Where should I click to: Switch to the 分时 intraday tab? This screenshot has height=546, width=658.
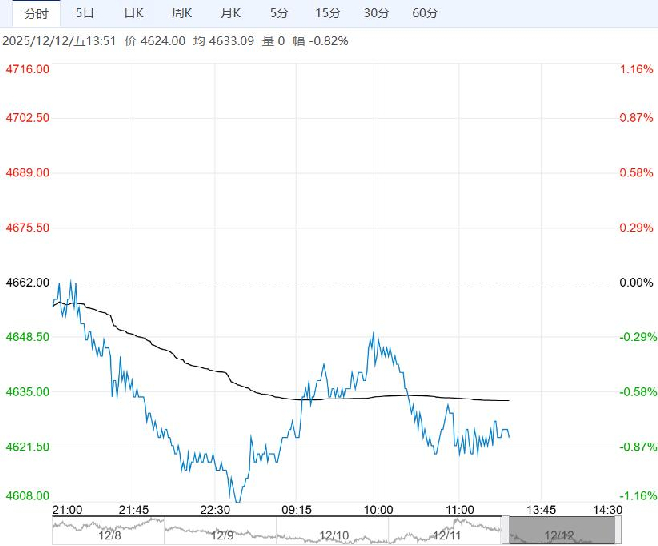point(35,13)
